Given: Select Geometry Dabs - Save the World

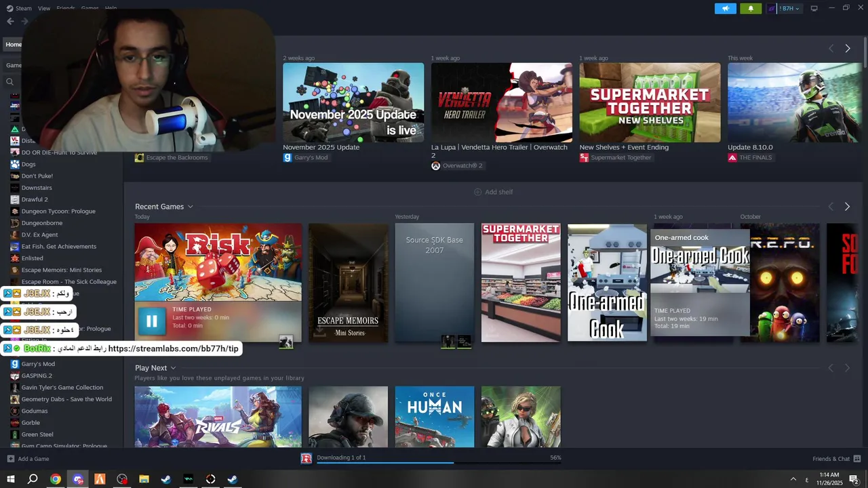Looking at the screenshot, I should click(x=66, y=399).
